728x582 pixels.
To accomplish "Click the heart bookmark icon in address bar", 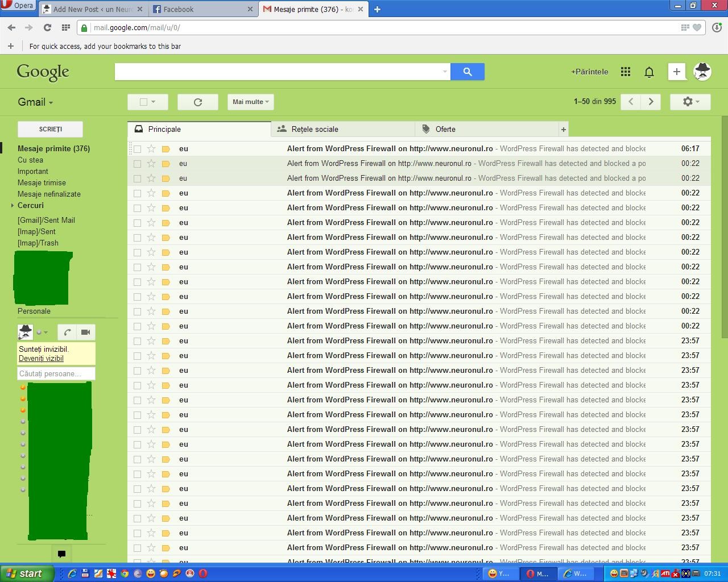I will [x=697, y=27].
